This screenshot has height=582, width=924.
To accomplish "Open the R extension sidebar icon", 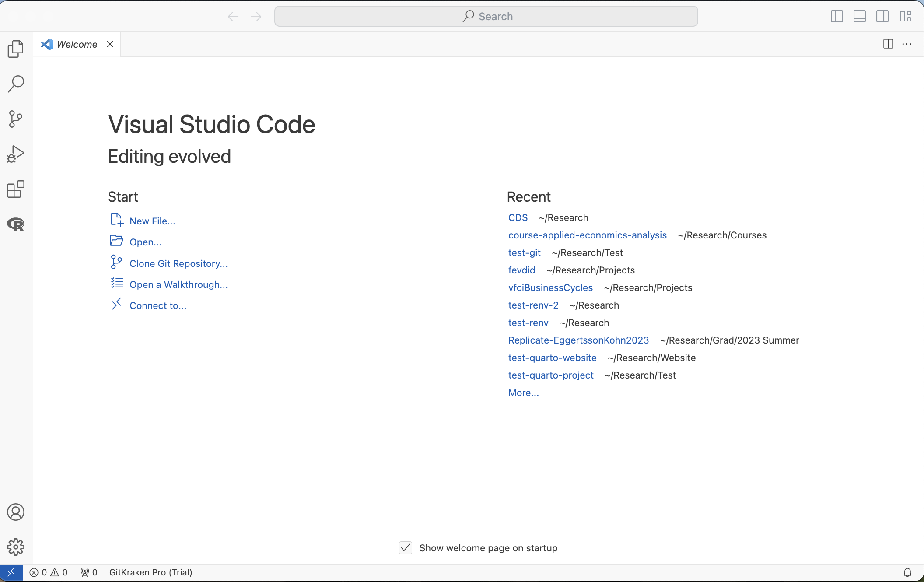I will click(16, 224).
